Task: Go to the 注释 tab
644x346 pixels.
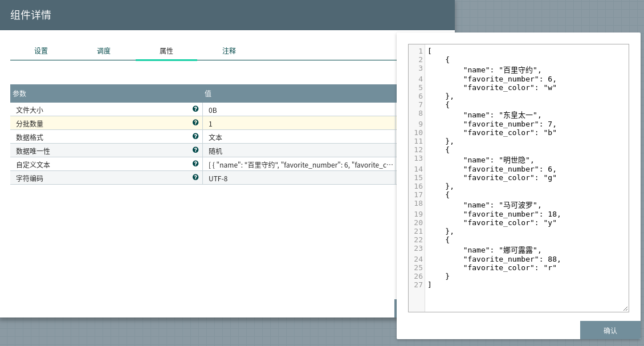Action: [229, 51]
